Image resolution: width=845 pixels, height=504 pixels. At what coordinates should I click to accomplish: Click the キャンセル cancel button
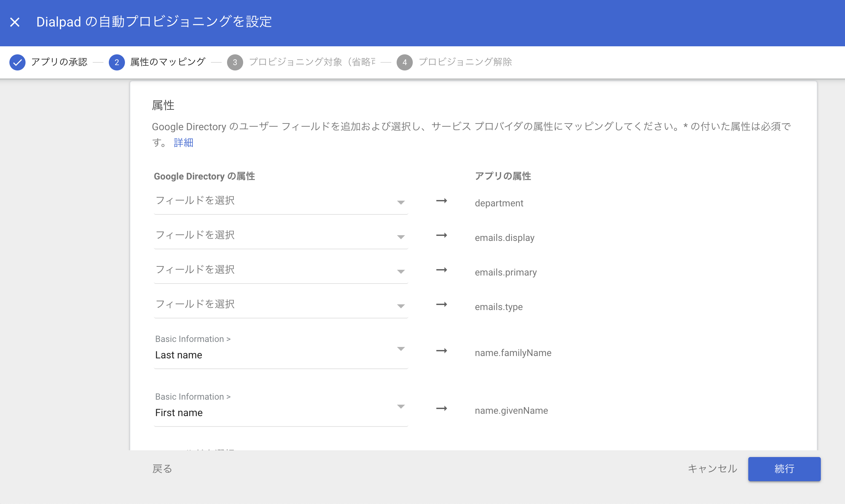pos(712,469)
